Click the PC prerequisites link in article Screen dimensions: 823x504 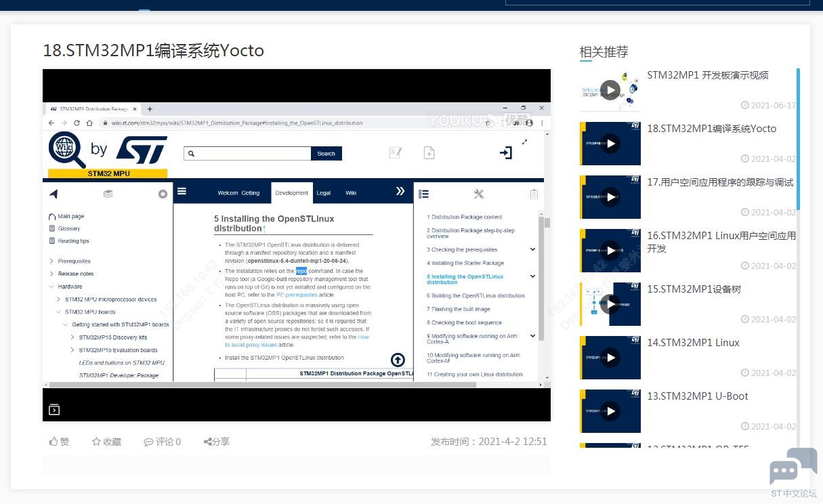pyautogui.click(x=297, y=295)
